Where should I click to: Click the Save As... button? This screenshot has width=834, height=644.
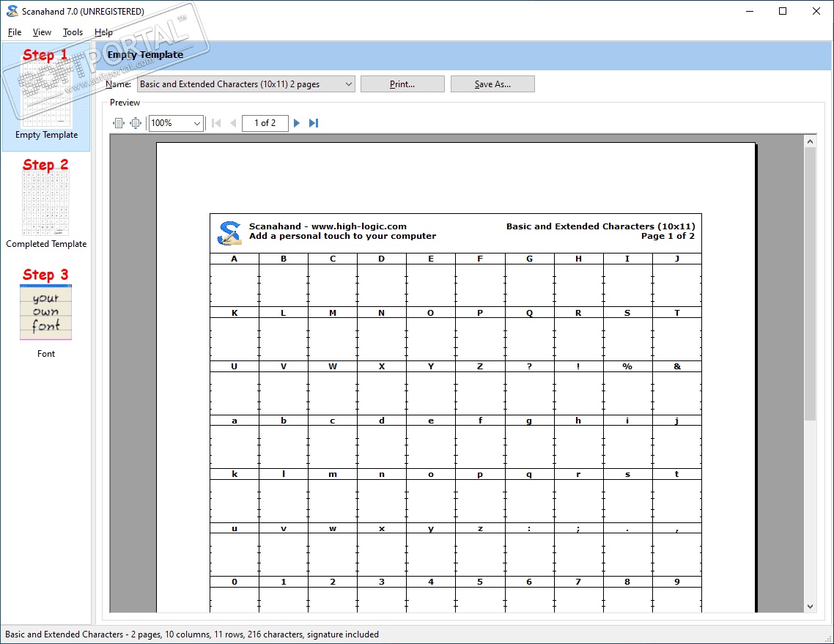tap(492, 84)
